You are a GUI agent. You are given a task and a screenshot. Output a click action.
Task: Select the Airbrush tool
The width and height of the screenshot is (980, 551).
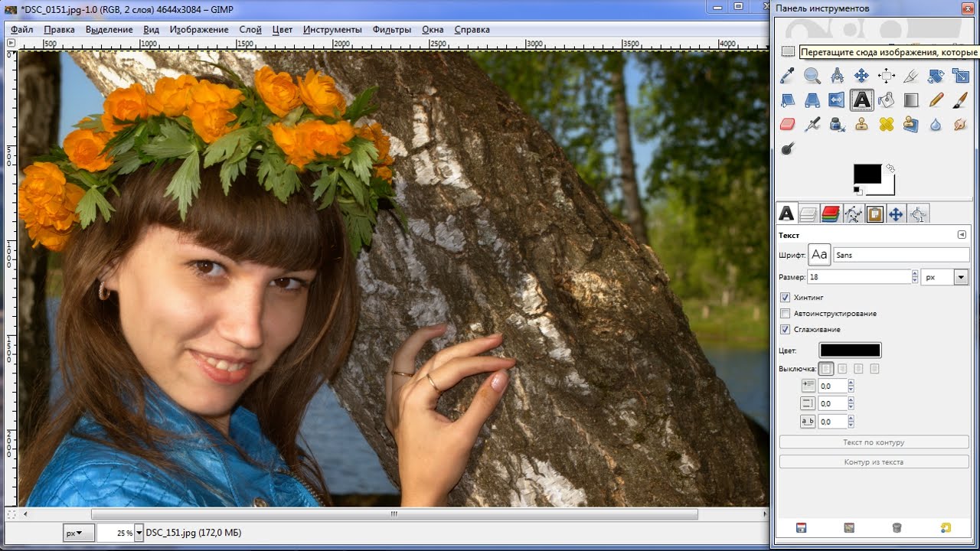812,124
